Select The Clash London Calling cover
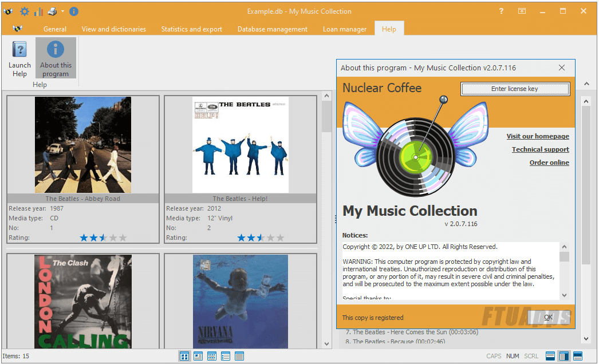This screenshot has height=364, width=599. click(x=83, y=302)
